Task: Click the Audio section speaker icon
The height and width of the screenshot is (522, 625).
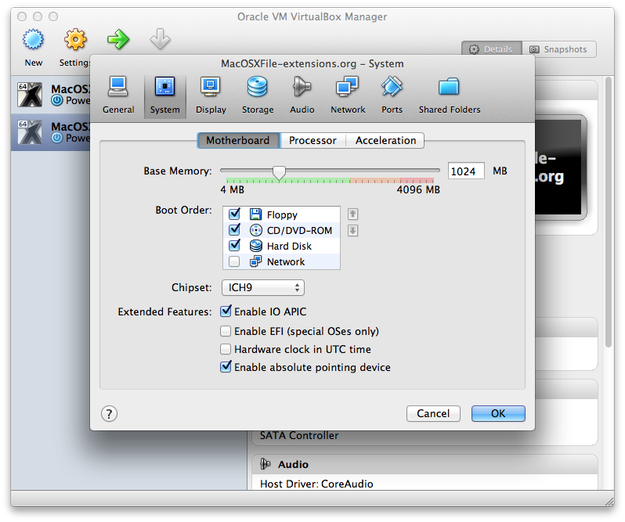Action: (x=265, y=464)
